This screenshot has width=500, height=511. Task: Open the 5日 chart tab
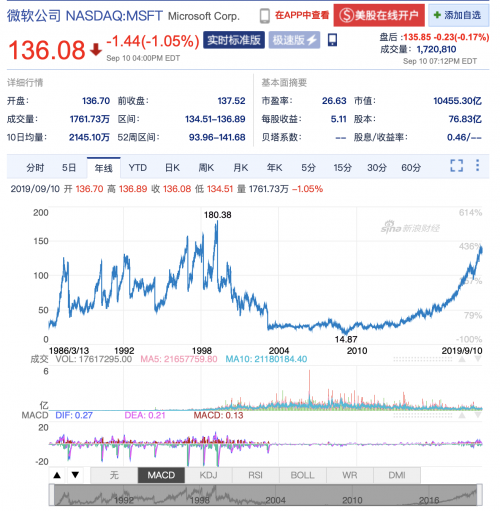point(69,168)
